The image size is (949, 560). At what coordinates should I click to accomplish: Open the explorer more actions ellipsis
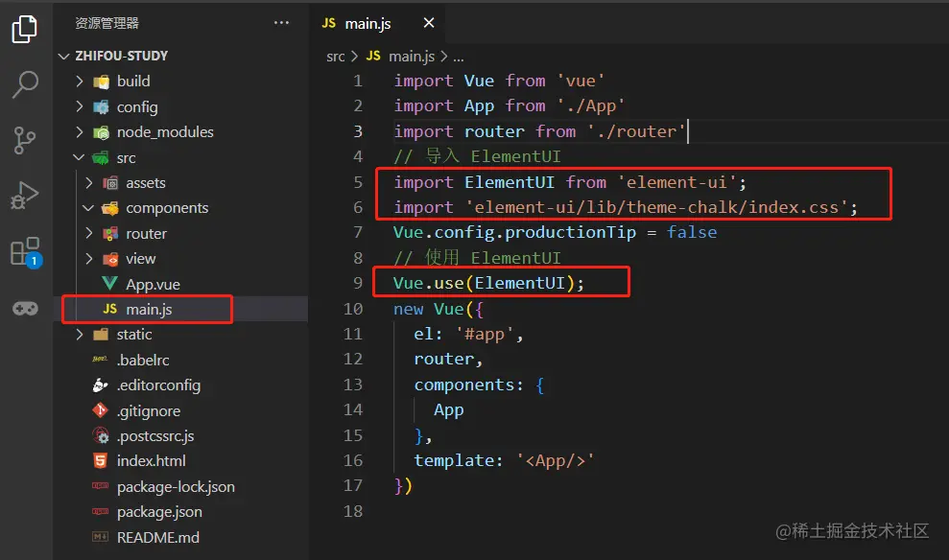coord(281,23)
